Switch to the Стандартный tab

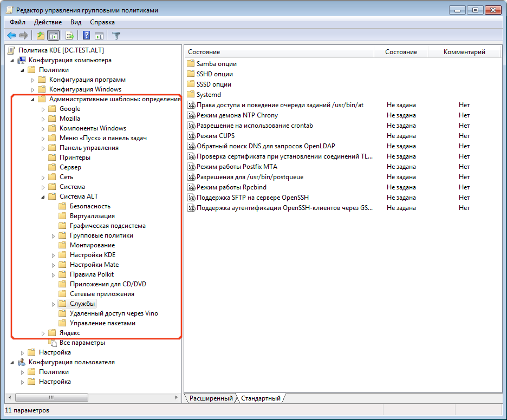pos(261,398)
